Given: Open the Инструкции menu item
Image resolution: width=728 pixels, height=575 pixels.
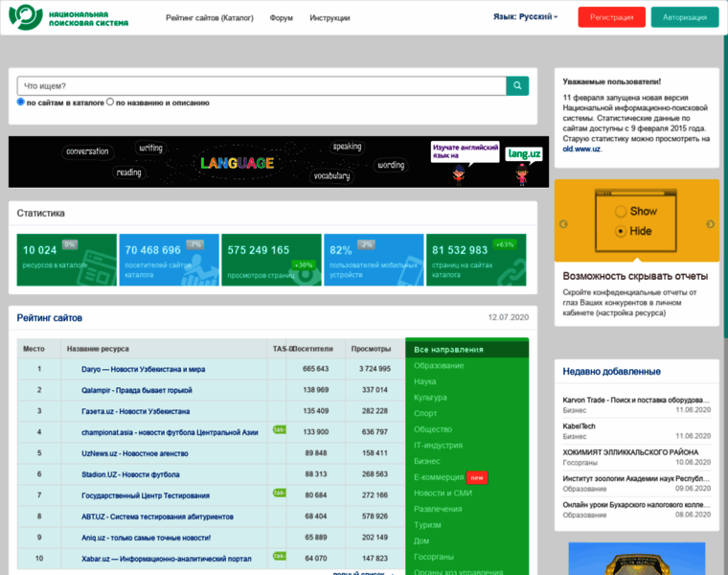Looking at the screenshot, I should click(x=330, y=18).
